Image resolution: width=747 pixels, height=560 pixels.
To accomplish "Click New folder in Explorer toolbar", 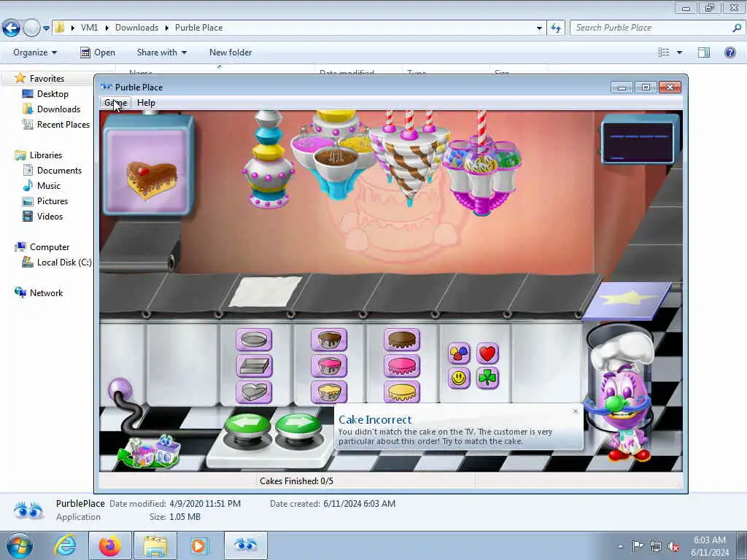I will (231, 52).
